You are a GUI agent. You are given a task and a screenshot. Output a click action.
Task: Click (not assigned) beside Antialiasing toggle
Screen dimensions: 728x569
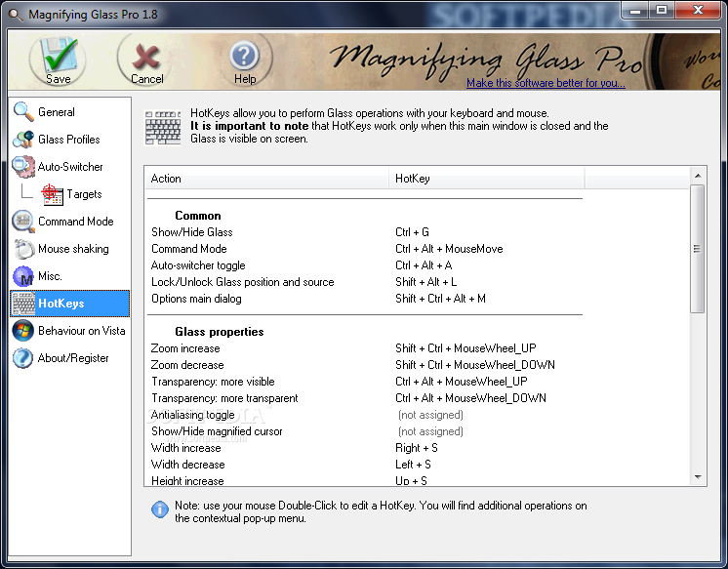(430, 415)
